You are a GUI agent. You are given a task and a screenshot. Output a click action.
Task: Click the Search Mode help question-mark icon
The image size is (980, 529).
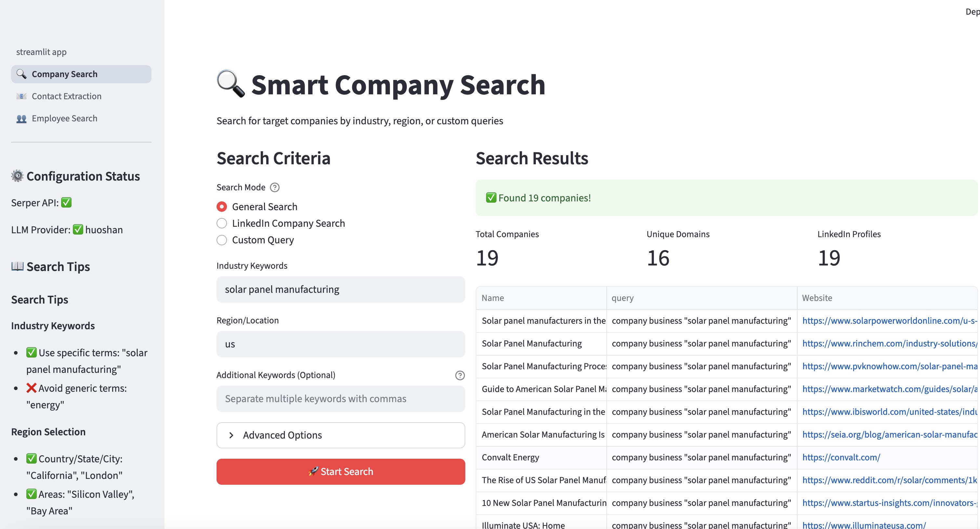point(274,187)
